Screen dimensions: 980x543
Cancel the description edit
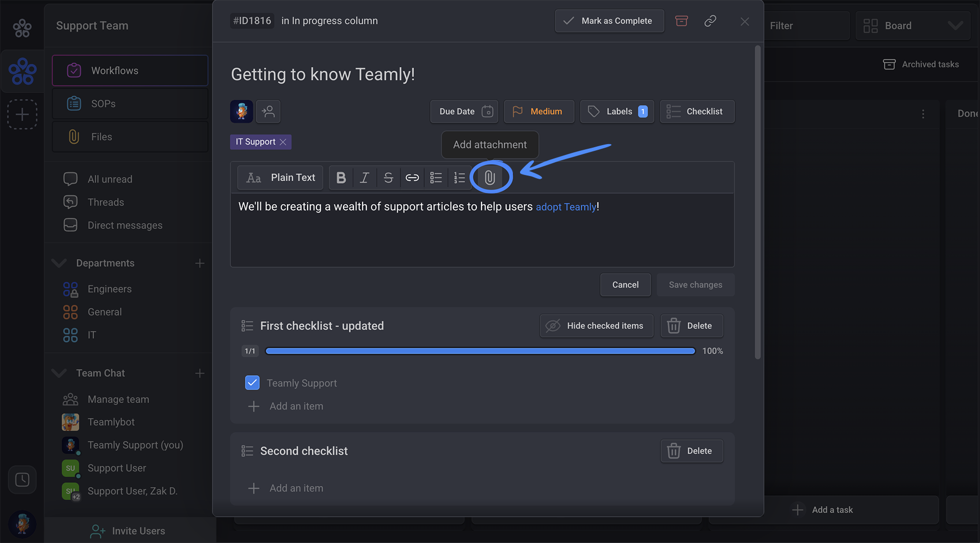pyautogui.click(x=625, y=285)
